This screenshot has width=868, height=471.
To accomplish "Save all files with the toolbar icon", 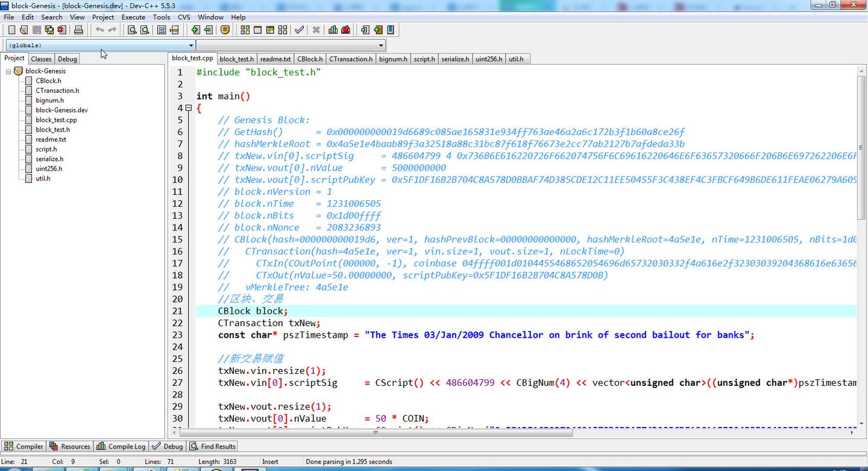I will click(49, 30).
